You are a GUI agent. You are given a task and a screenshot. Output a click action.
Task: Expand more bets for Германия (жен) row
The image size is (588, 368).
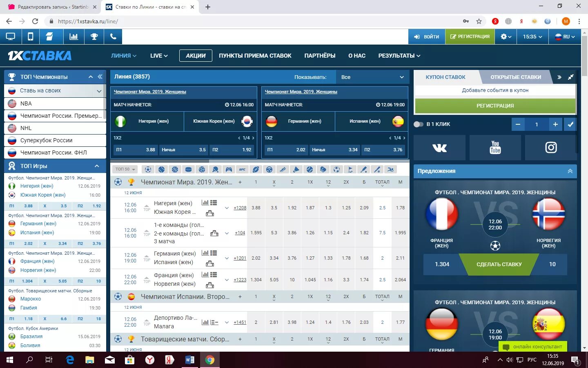[227, 258]
